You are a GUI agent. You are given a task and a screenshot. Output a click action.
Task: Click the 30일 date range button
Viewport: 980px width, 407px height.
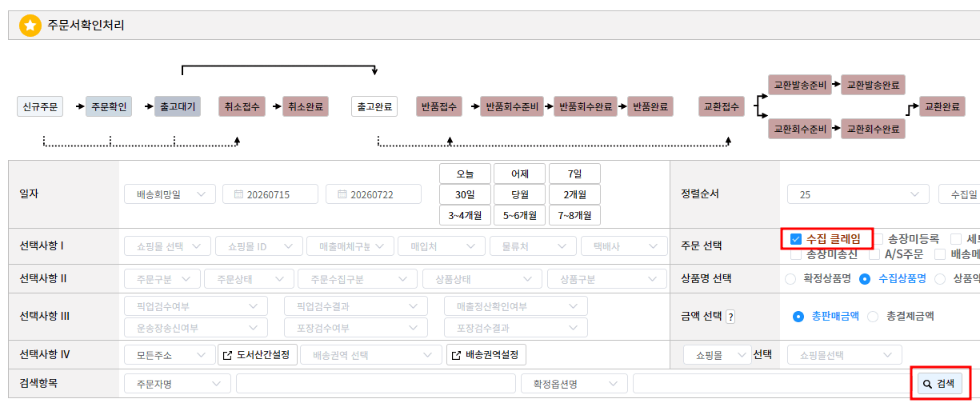[x=465, y=194]
